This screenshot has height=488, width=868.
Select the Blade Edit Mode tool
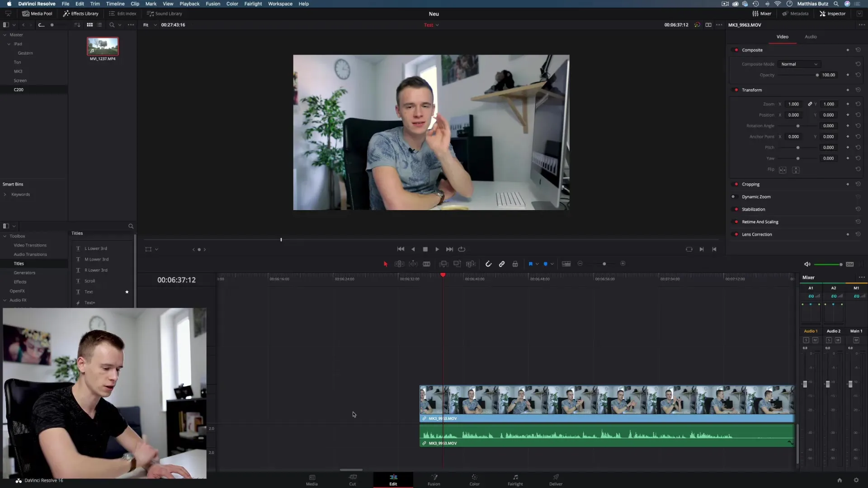[x=426, y=264]
